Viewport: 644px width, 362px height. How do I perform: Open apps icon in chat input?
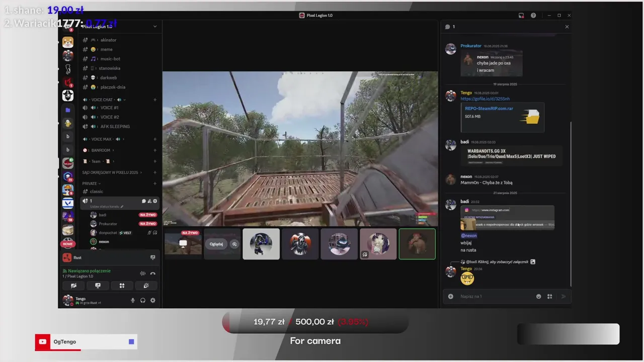click(549, 296)
